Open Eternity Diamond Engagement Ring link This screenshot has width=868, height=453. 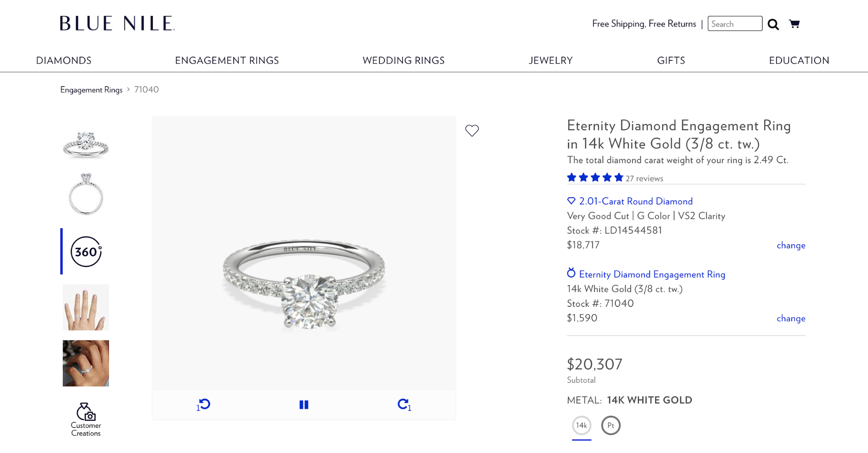[x=652, y=274]
